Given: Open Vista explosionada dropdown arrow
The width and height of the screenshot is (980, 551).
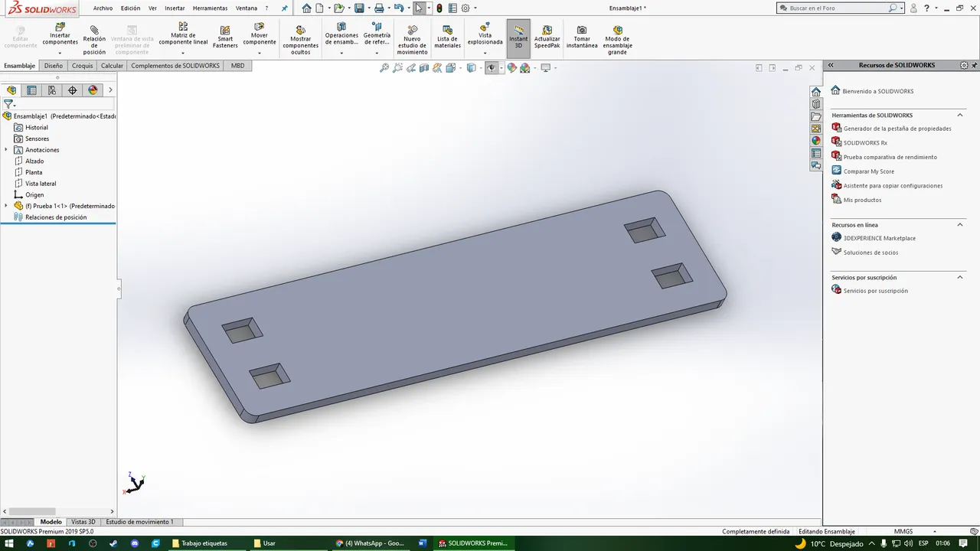Looking at the screenshot, I should (x=485, y=53).
